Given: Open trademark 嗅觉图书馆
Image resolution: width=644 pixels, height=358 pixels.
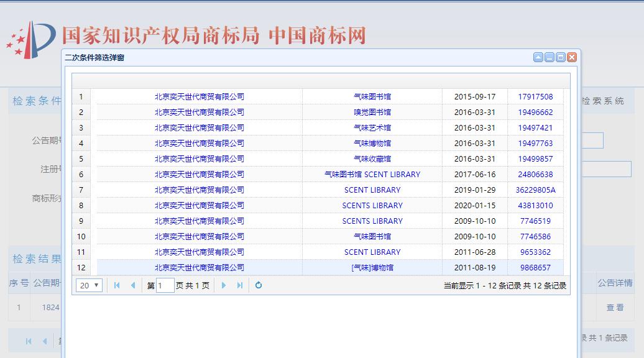Looking at the screenshot, I should coord(372,112).
